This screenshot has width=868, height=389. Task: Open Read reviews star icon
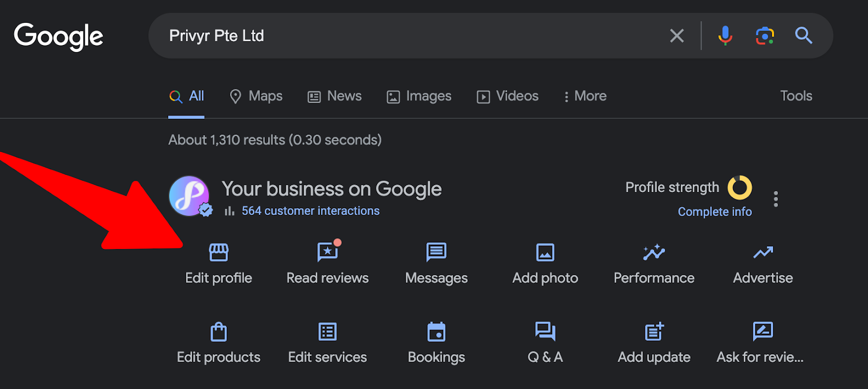tap(328, 252)
